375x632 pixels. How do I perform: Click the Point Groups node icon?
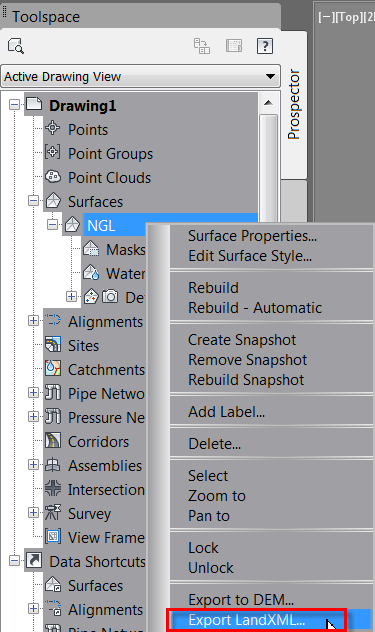click(53, 152)
